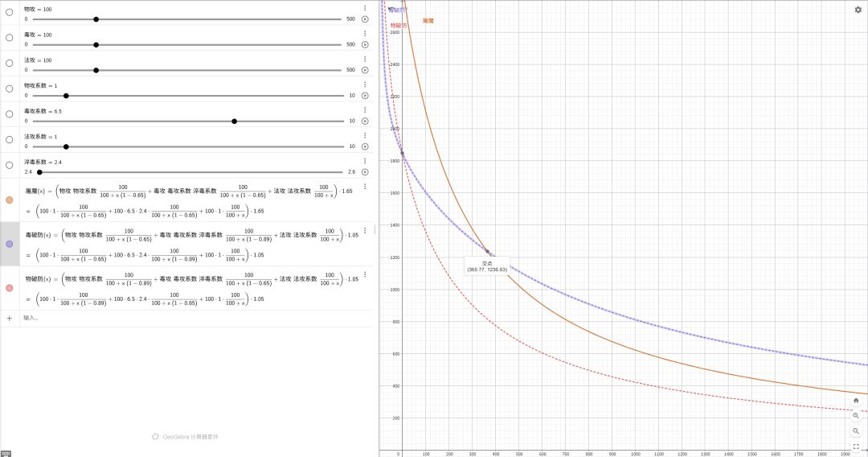Viewport: 868px width, 457px height.
Task: Select the '毒攻 = 100' label
Action: point(38,35)
